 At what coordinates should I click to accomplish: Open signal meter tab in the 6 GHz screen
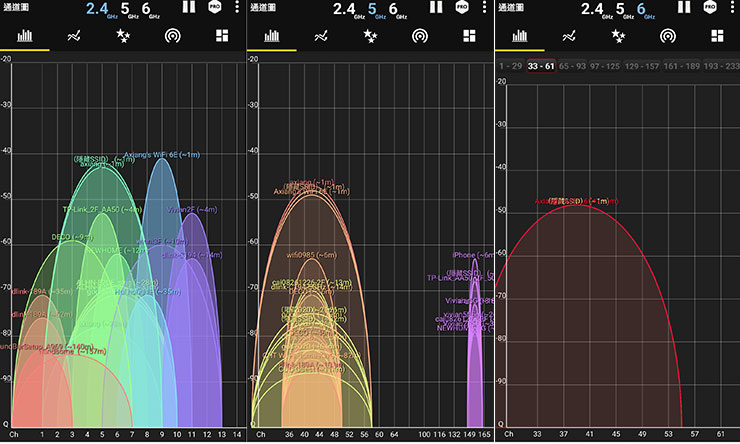pos(668,36)
